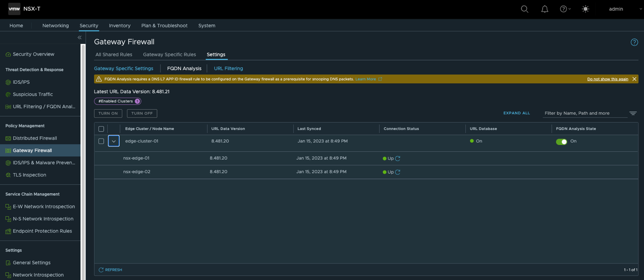The height and width of the screenshot is (280, 644).
Task: Collapse the left navigation sidebar
Action: (x=80, y=37)
